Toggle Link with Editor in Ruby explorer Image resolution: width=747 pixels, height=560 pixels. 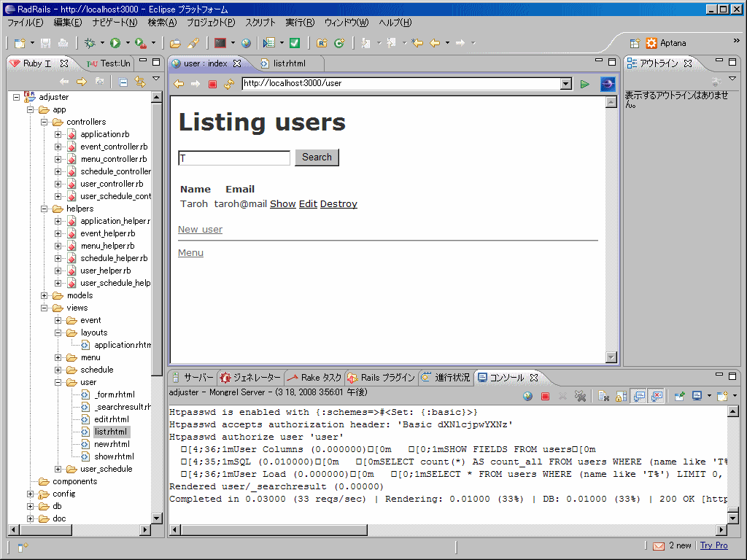click(x=140, y=82)
